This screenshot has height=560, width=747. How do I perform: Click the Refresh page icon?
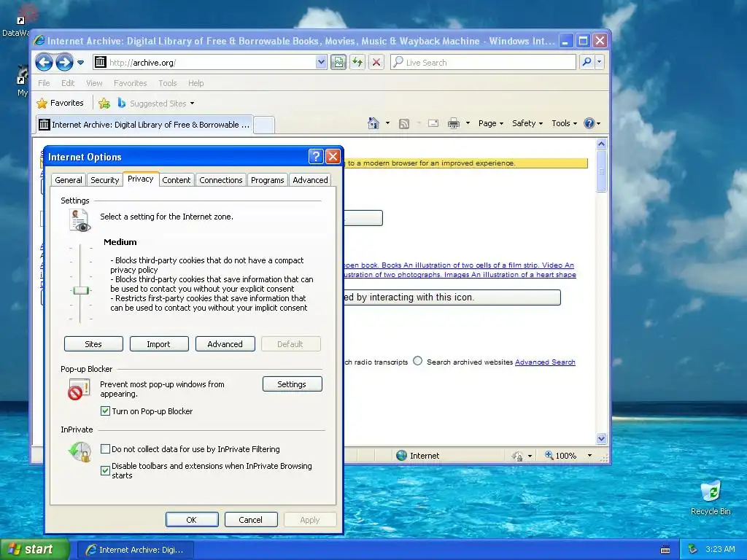[357, 63]
